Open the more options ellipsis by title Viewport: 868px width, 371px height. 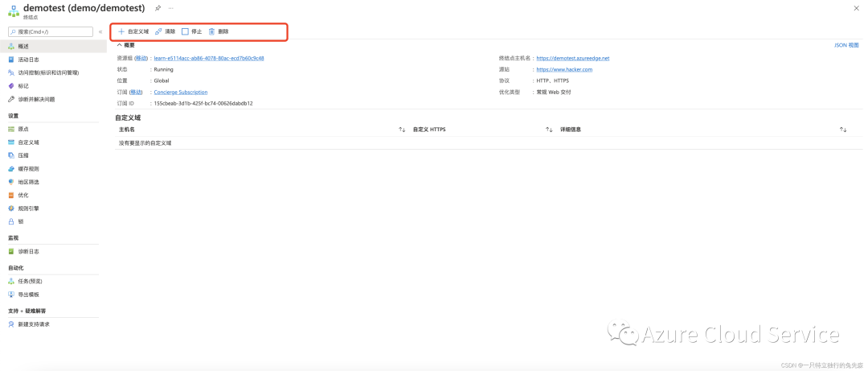click(x=170, y=8)
